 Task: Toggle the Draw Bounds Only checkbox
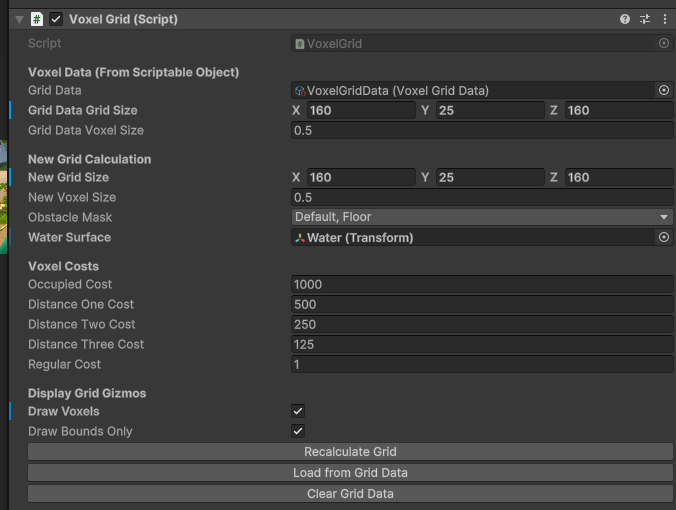point(298,431)
